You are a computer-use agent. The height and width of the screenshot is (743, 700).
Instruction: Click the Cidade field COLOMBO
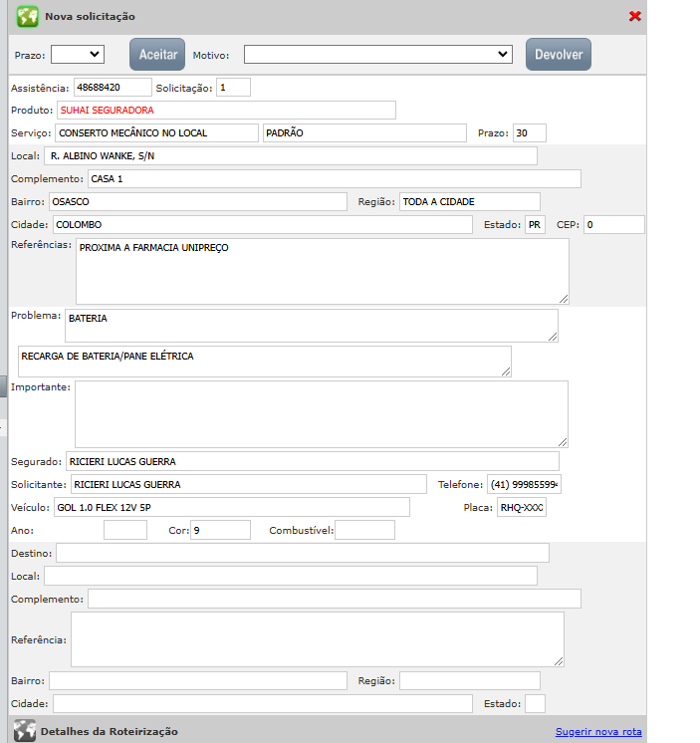click(263, 225)
